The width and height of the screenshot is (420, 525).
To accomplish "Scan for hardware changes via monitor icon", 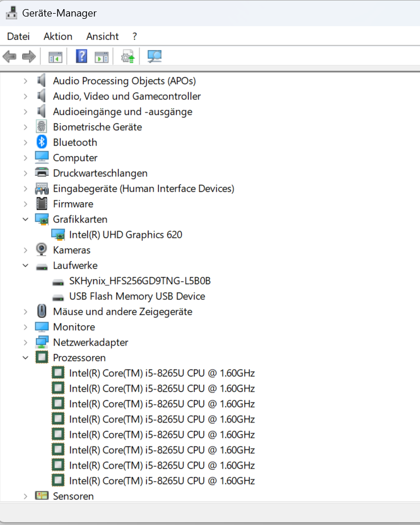I will coord(154,56).
